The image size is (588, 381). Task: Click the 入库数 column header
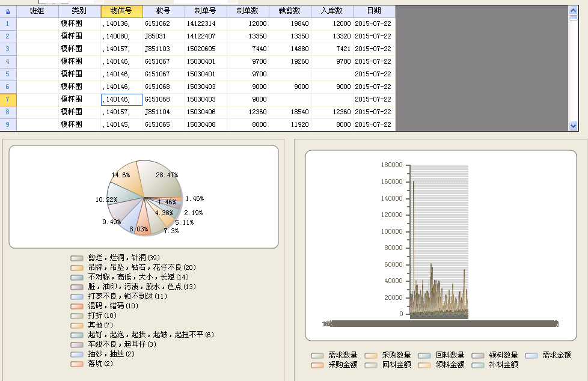[x=331, y=11]
